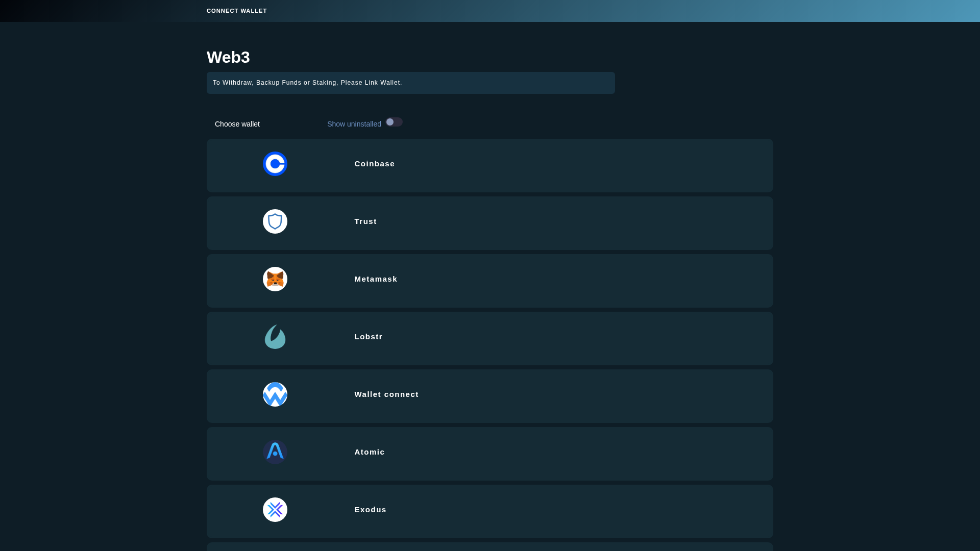Click the Coinbase wallet logo icon
Image resolution: width=980 pixels, height=551 pixels.
point(275,164)
